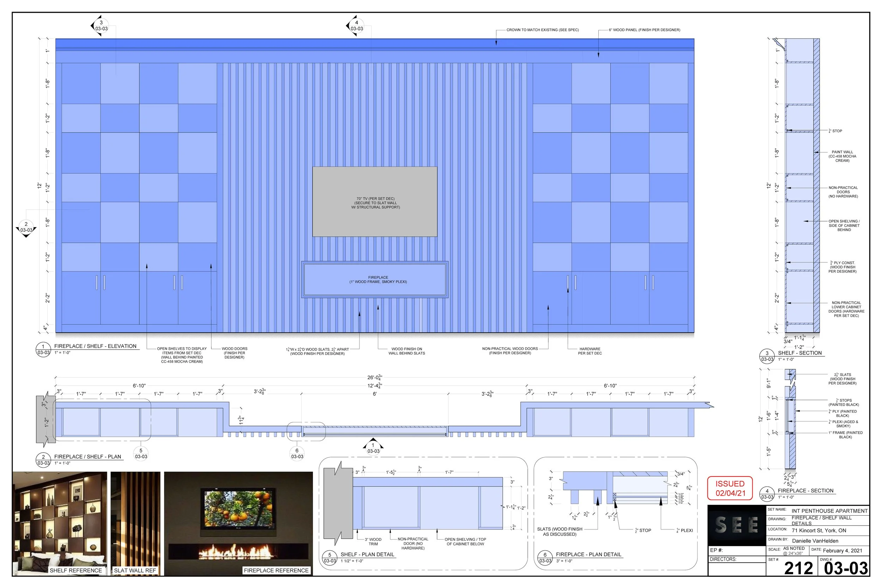
Task: Click the drawing number 03-03 in the title block
Action: coord(846,569)
